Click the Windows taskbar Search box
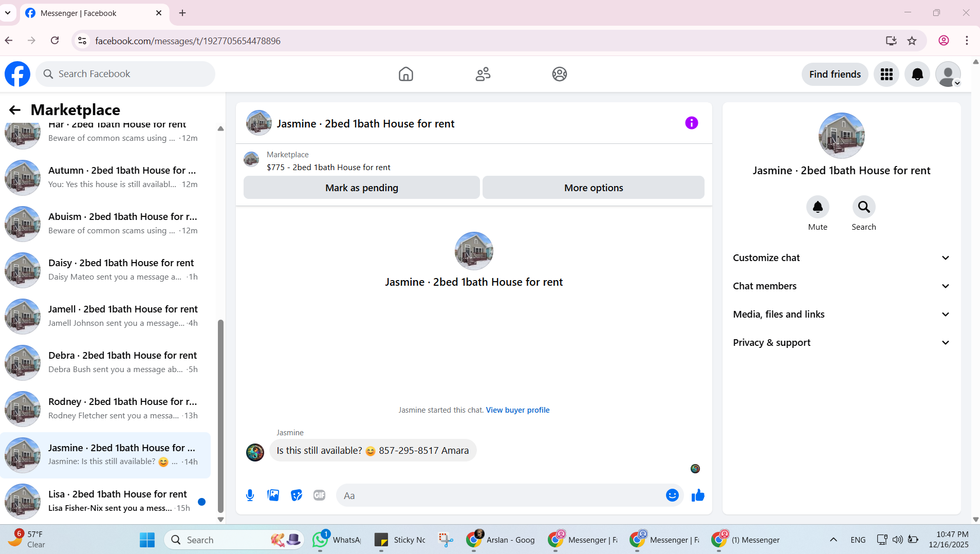 pos(234,540)
